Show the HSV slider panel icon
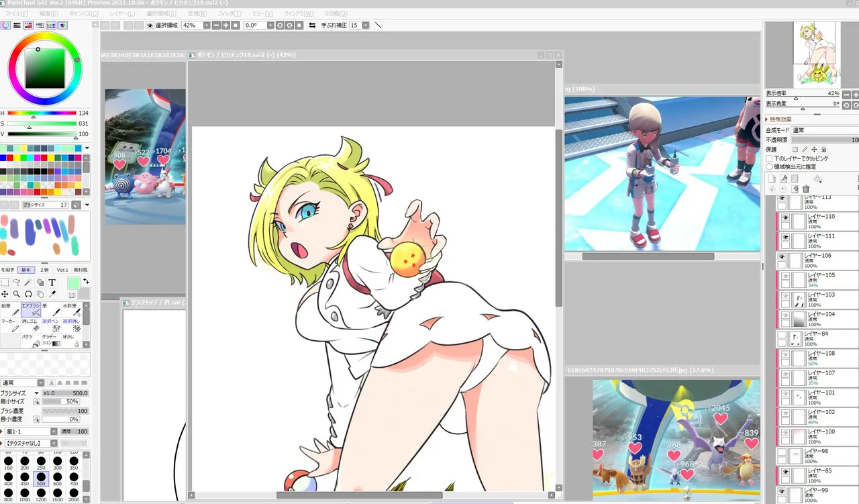 coord(28,26)
